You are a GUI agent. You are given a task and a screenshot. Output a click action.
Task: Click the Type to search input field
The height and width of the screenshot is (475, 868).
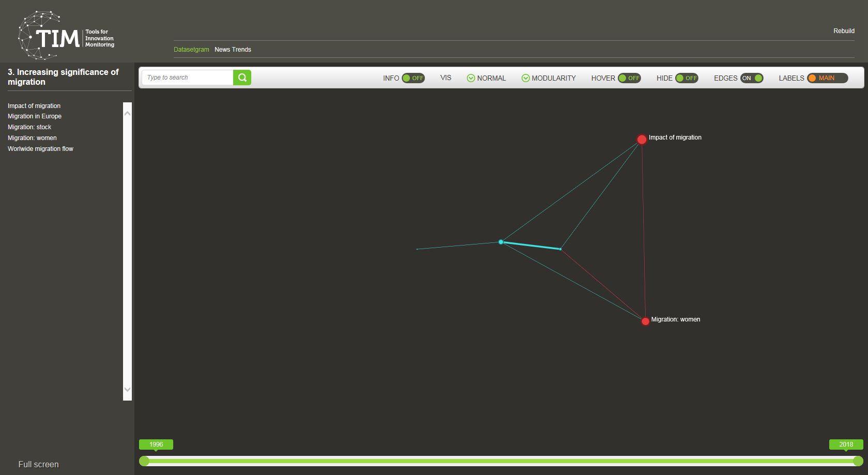pyautogui.click(x=188, y=78)
